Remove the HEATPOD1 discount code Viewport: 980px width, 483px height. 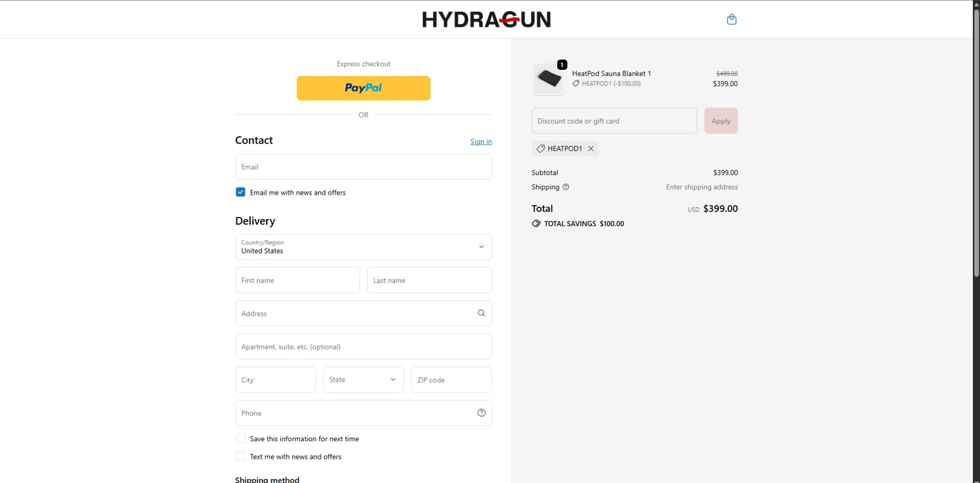pos(591,148)
